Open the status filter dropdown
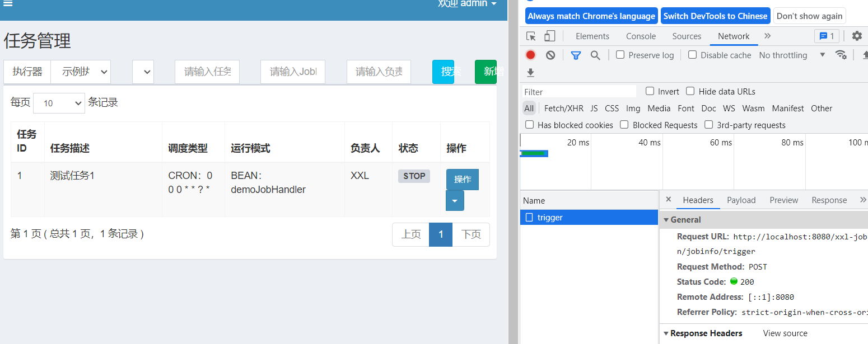Screen dimensions: 868x344 click(143, 72)
